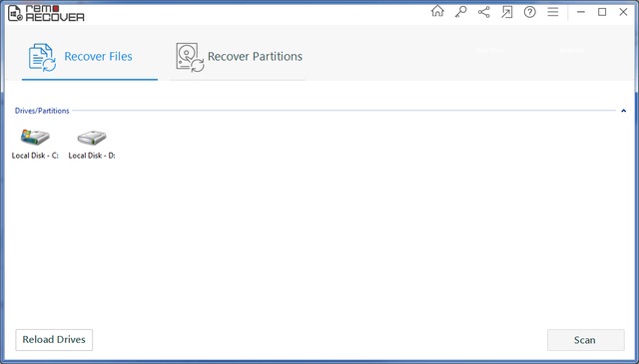Click the export arrow icon in toolbar
639x364 pixels.
(x=506, y=12)
